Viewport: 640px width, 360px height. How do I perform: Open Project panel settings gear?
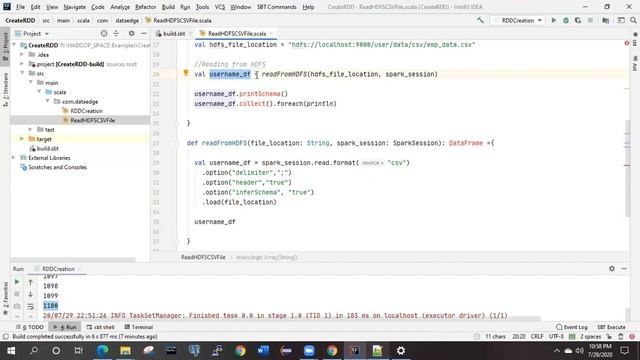point(131,33)
